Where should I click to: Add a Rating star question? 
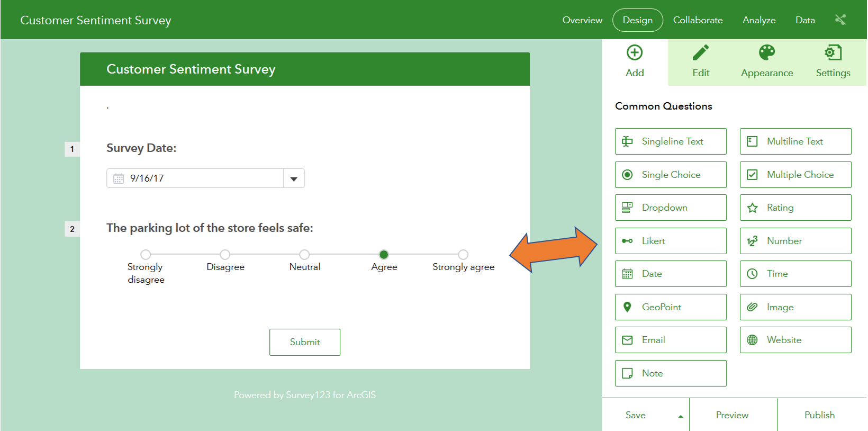coord(795,208)
